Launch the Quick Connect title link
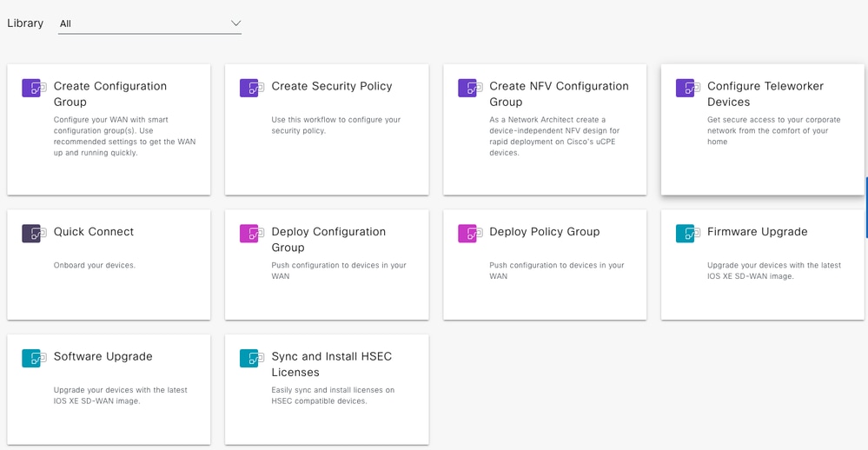The image size is (868, 450). pyautogui.click(x=94, y=232)
